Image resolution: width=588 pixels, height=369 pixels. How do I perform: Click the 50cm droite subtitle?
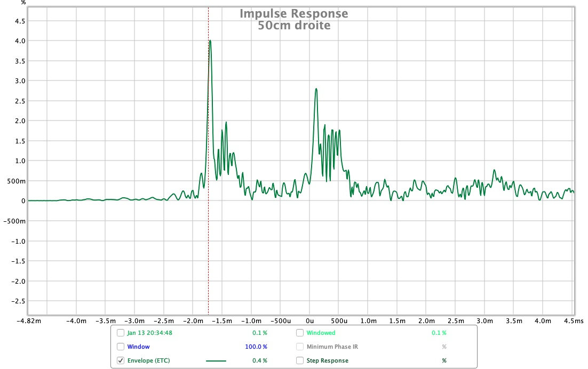[x=295, y=26]
